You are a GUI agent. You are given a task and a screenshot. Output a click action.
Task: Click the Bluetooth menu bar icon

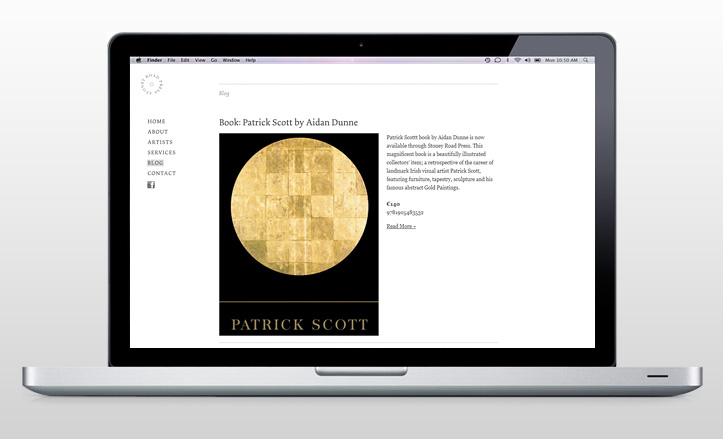point(508,60)
